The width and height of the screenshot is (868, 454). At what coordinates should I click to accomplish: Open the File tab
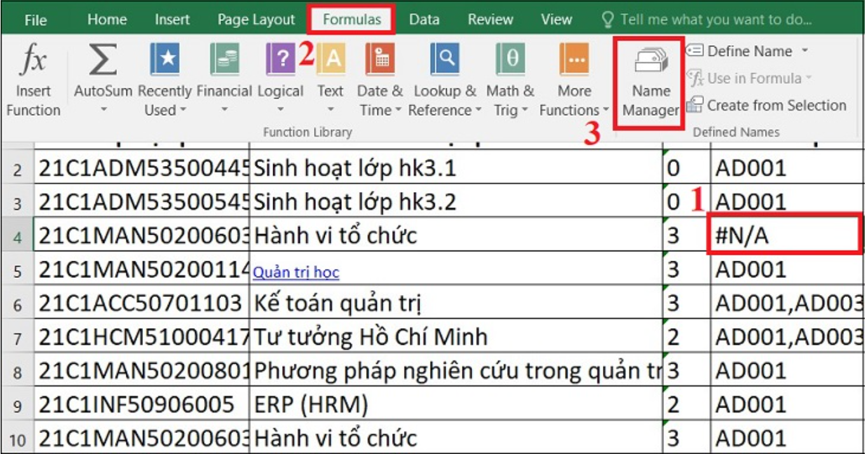36,20
